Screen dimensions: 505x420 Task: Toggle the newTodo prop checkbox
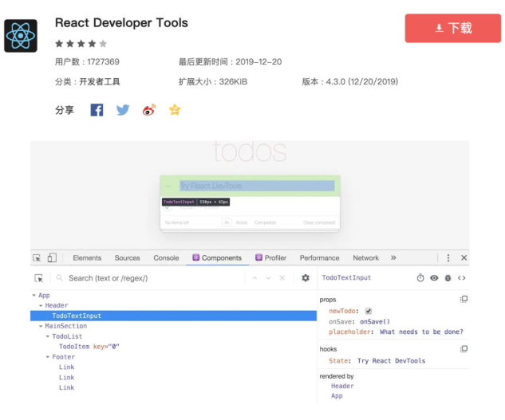tap(369, 311)
